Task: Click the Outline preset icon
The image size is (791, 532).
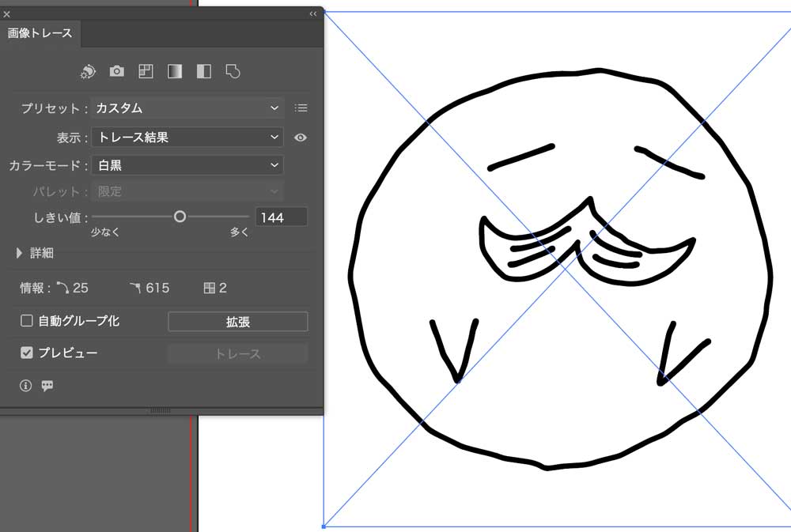Action: (x=233, y=71)
